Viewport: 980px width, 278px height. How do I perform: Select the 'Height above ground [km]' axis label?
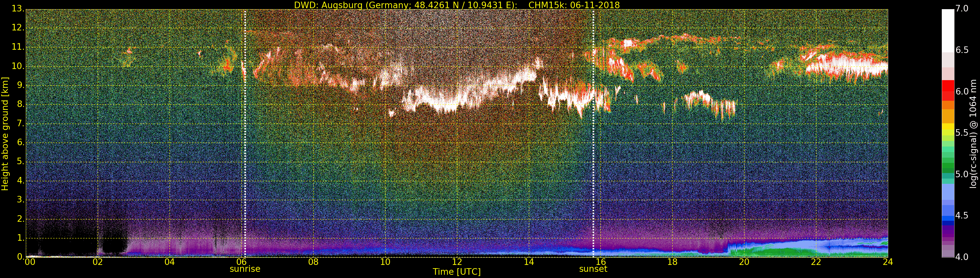5,134
